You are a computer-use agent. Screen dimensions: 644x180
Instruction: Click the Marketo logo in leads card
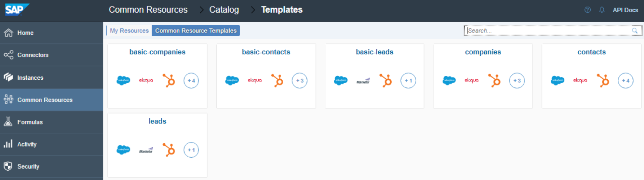point(146,150)
